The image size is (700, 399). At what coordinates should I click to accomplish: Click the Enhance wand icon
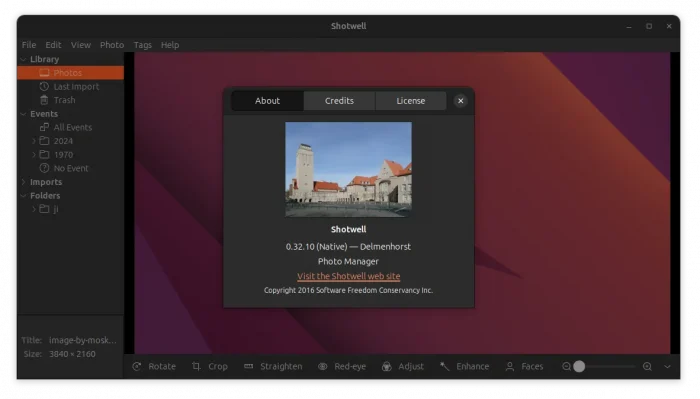coord(445,366)
